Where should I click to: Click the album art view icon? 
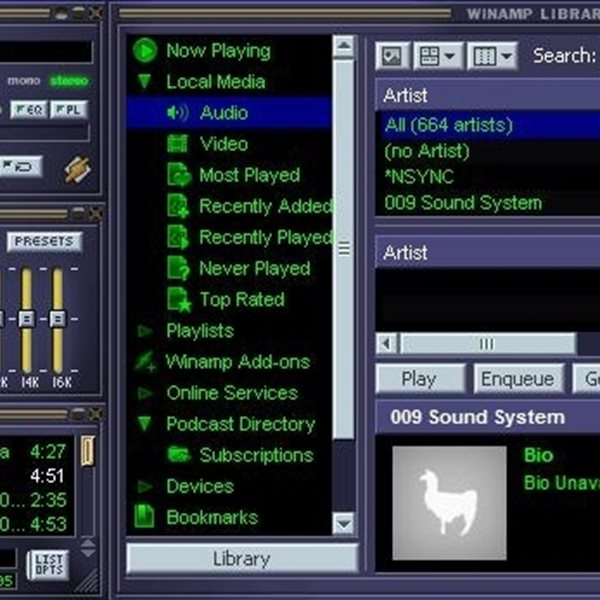click(x=393, y=56)
